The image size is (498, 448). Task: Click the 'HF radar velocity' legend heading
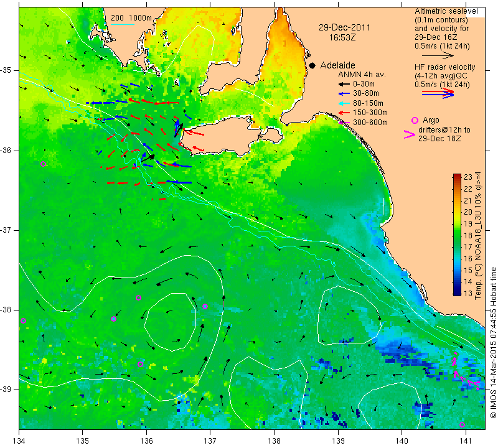pyautogui.click(x=444, y=67)
